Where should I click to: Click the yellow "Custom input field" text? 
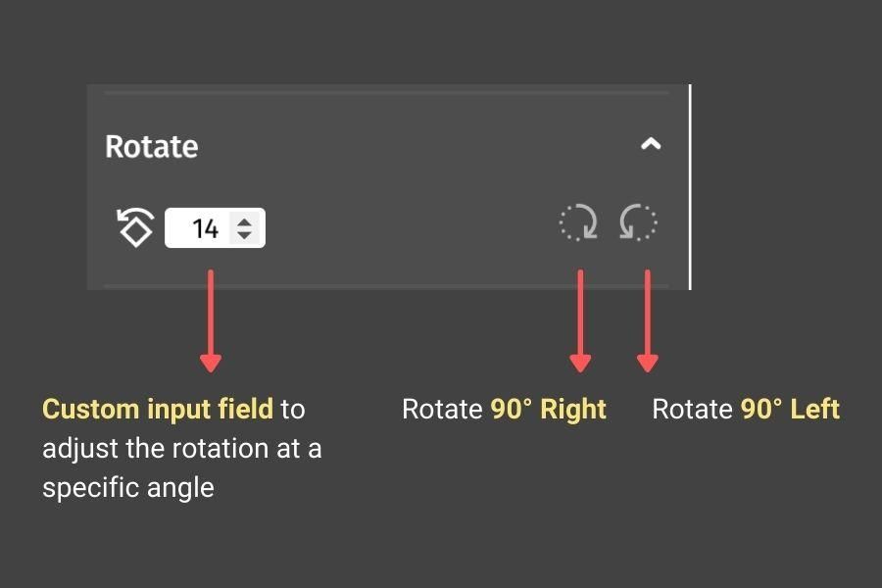click(x=158, y=409)
